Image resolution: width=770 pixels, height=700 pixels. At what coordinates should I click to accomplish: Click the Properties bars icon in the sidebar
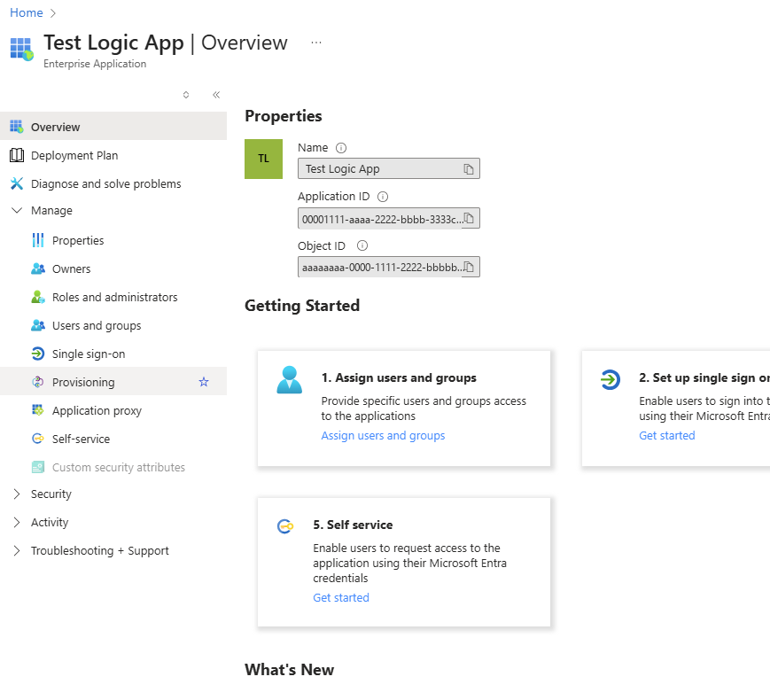pyautogui.click(x=38, y=240)
